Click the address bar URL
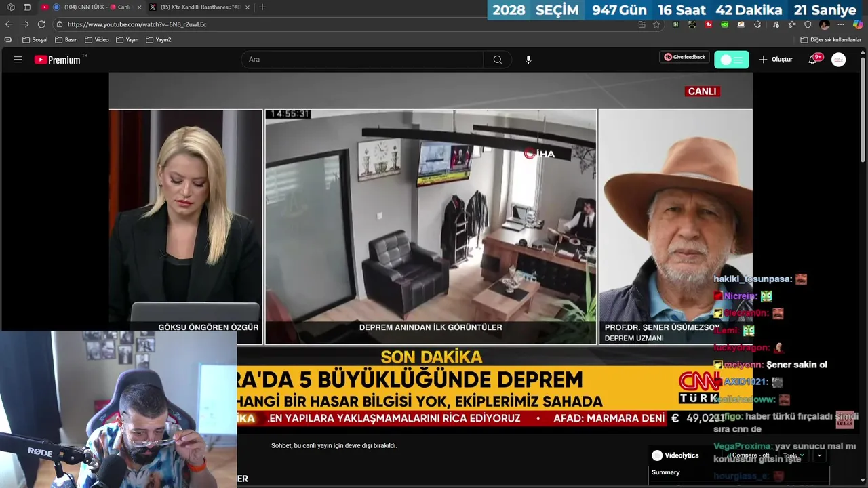 point(137,24)
